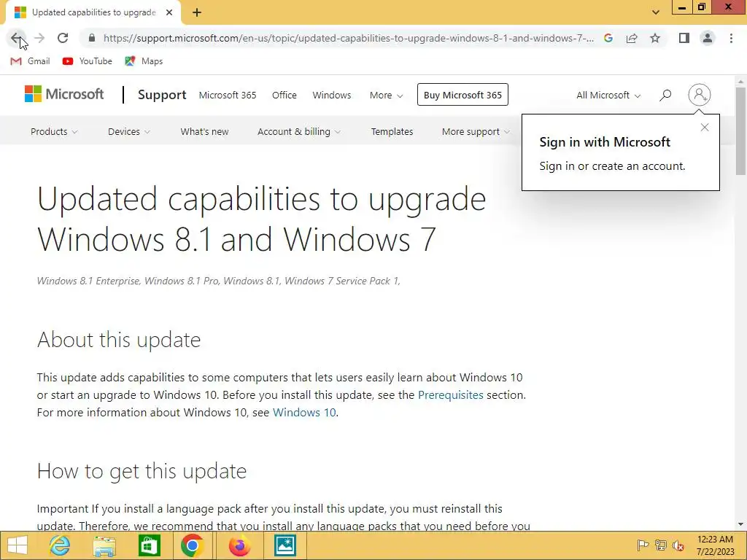Open the Templates menu item
This screenshot has height=560, width=747.
pos(392,131)
